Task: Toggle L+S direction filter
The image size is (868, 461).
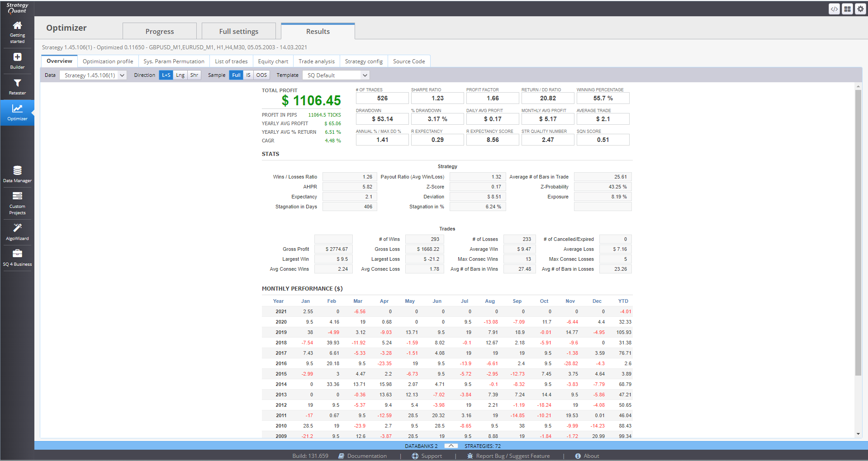Action: point(166,75)
